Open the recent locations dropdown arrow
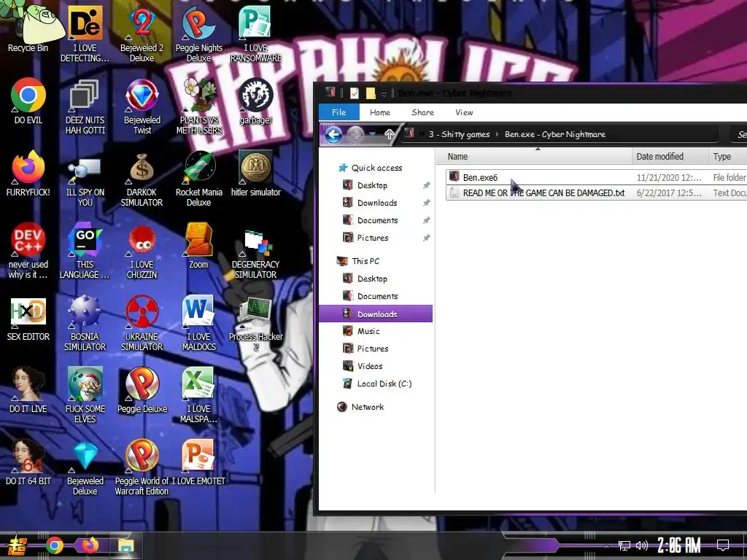 point(373,134)
